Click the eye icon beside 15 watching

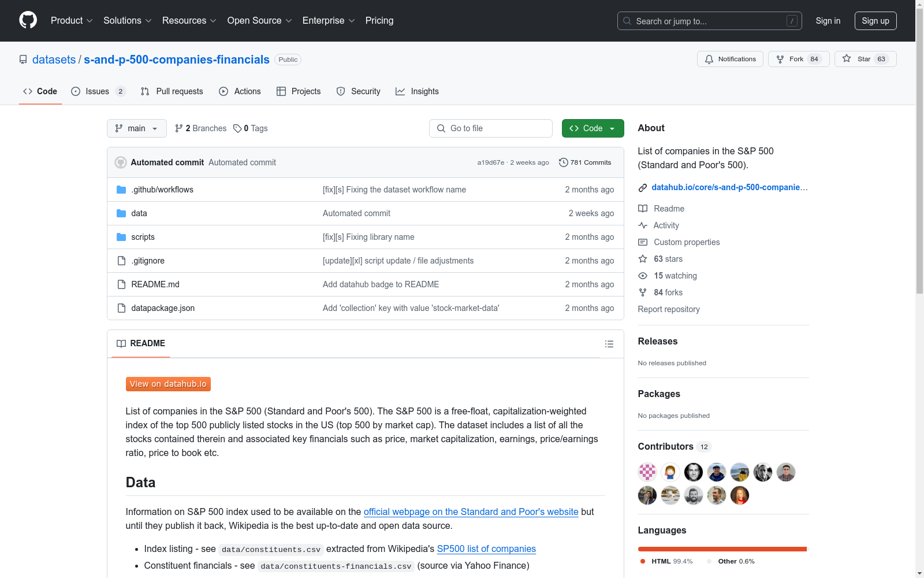(643, 276)
